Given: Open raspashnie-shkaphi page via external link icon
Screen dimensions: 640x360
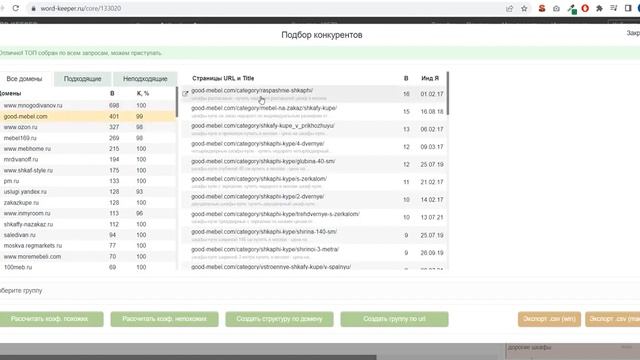Looking at the screenshot, I should pyautogui.click(x=185, y=93).
